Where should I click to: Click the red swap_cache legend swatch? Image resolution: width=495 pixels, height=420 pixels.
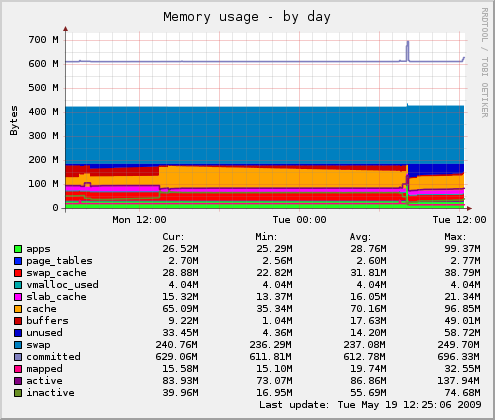[18, 273]
